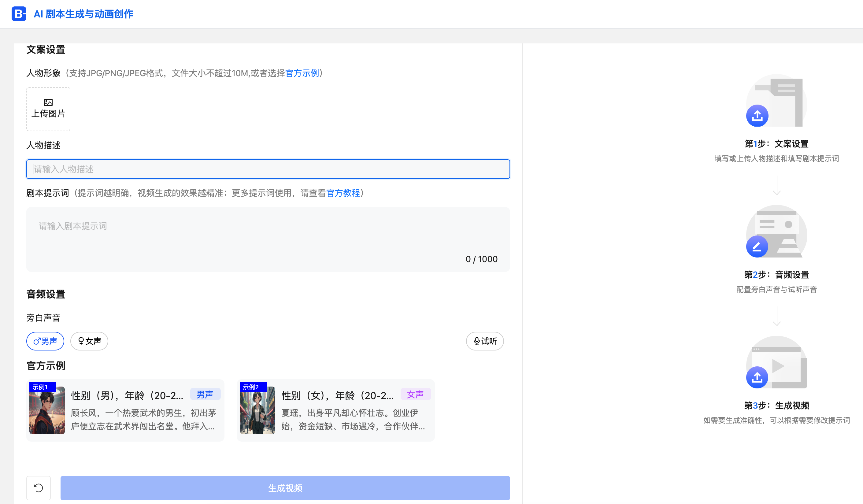Click the reset circular arrow icon
This screenshot has height=504, width=863.
(38, 487)
